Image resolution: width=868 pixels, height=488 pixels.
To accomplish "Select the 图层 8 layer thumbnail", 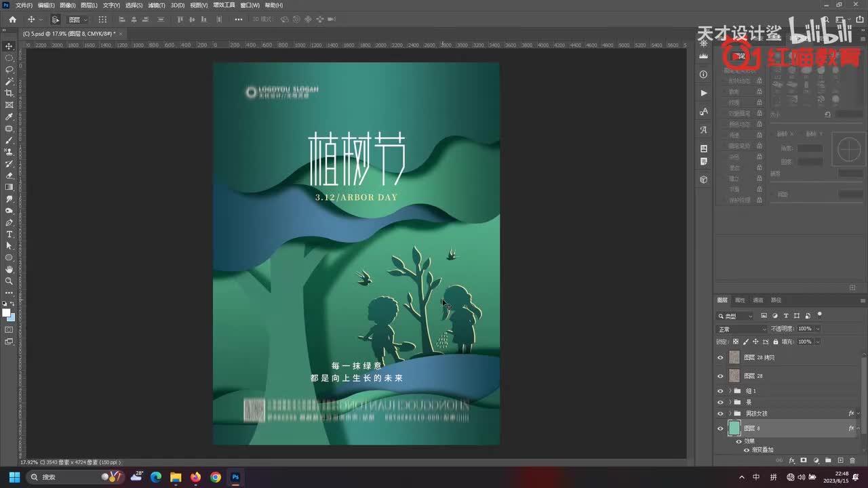I will point(734,428).
